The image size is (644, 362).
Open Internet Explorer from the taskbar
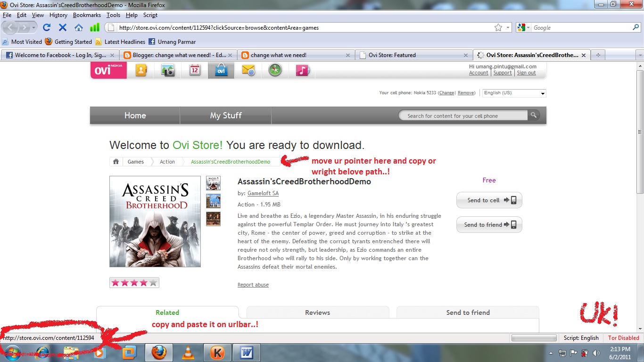[42, 353]
